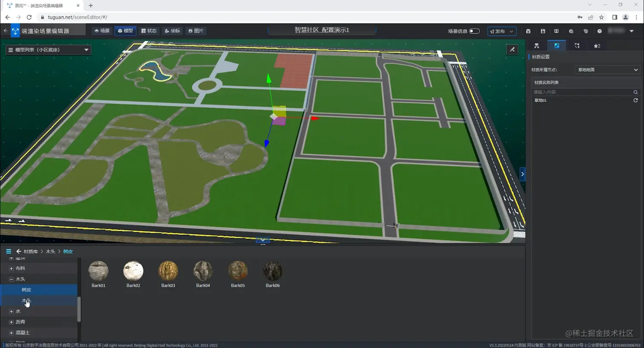Screen dimensions: 644x348
Task: Switch to the hierarchy structure panel tab
Action: (537, 46)
